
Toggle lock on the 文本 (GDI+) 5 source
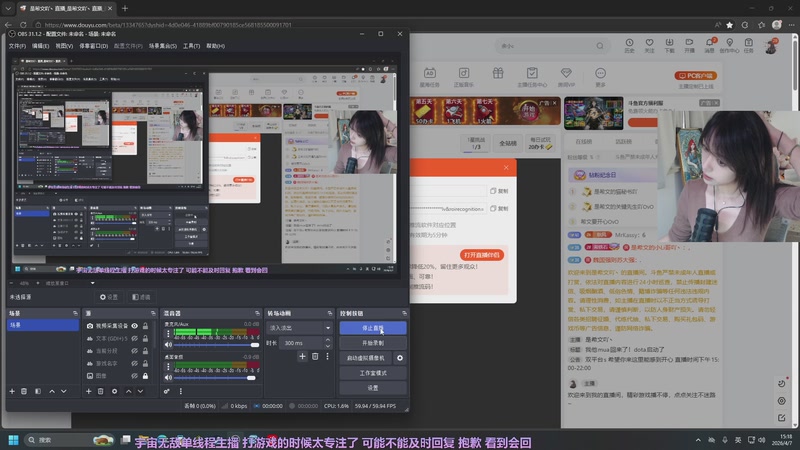point(145,338)
